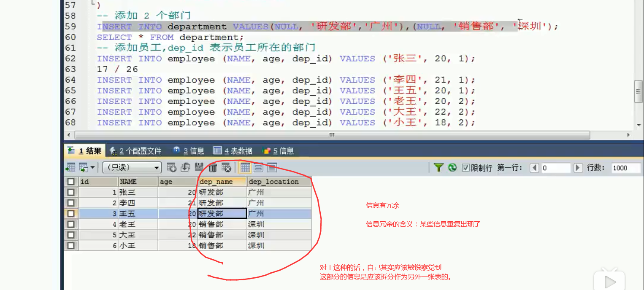Click the NAME column header
This screenshot has width=644, height=290.
point(138,182)
